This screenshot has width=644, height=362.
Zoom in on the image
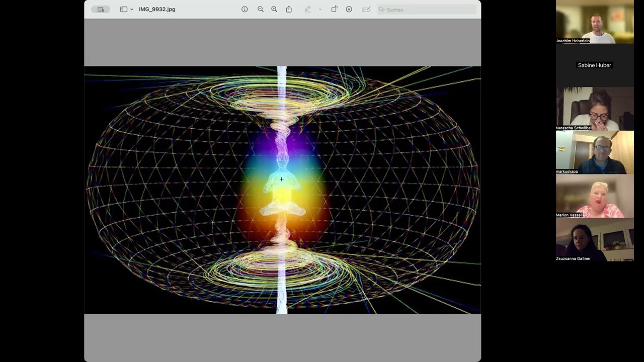[x=274, y=9]
